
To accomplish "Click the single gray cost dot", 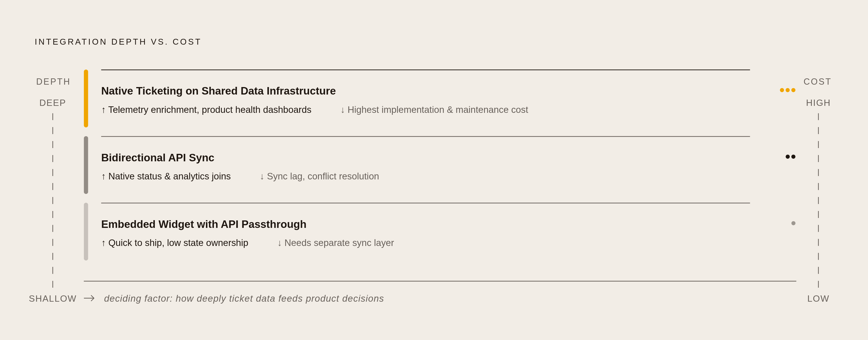I will 793,223.
